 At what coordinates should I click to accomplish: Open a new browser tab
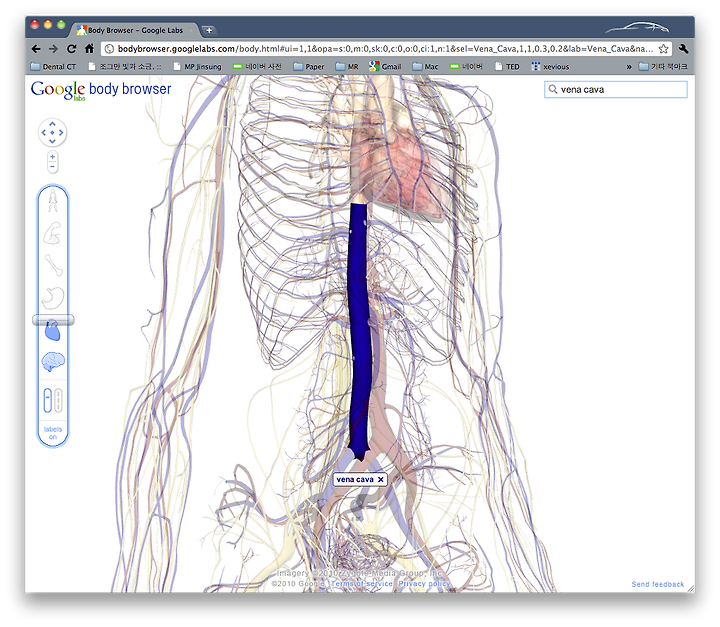[x=209, y=30]
